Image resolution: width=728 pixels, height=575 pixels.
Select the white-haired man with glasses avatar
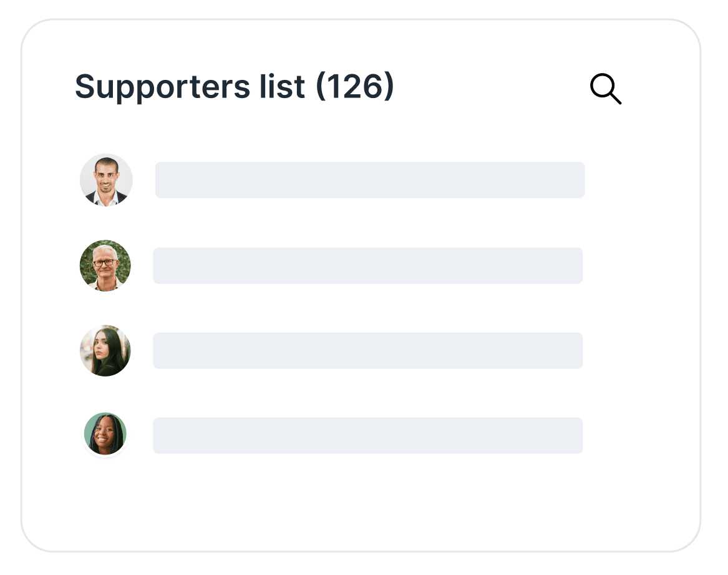[x=105, y=265]
